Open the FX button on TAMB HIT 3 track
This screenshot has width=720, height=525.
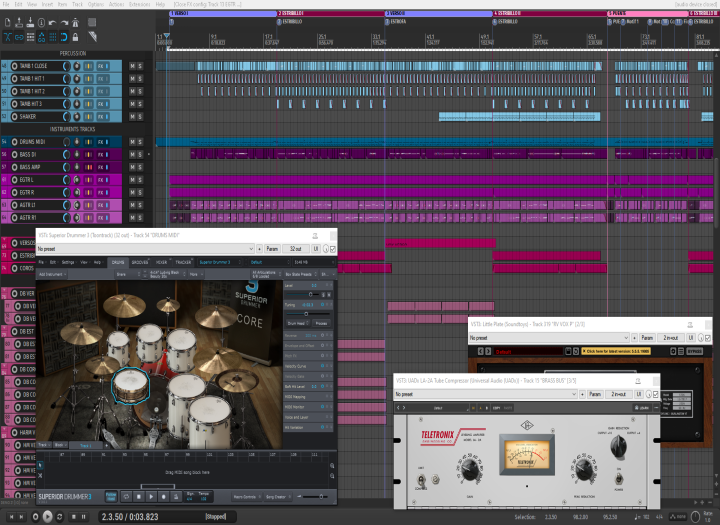coord(102,104)
